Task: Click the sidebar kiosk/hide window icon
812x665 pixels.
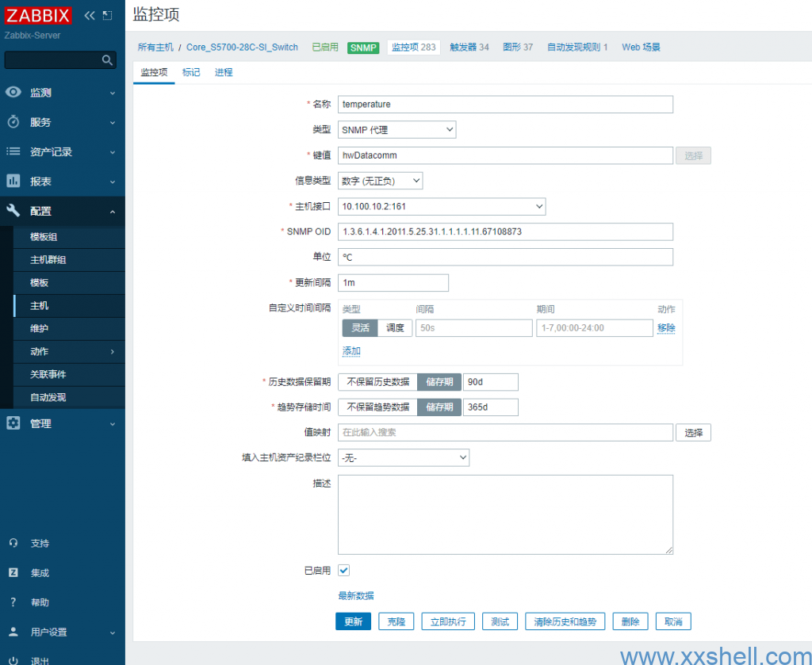Action: 108,15
